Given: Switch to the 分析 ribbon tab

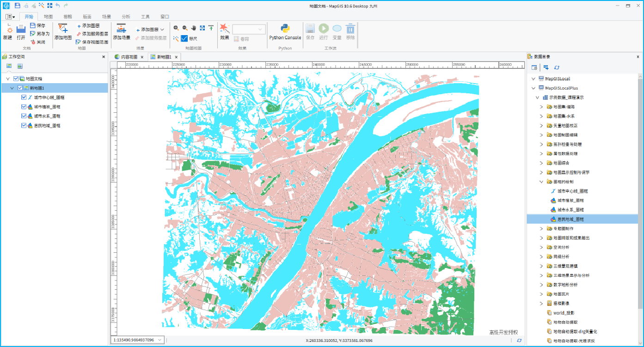Looking at the screenshot, I should 125,16.
